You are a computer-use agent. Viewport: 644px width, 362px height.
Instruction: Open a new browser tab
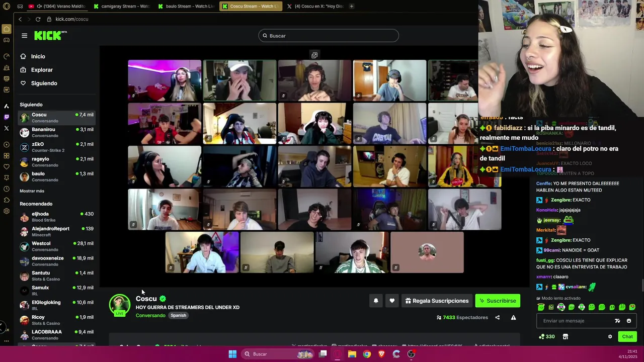(351, 6)
